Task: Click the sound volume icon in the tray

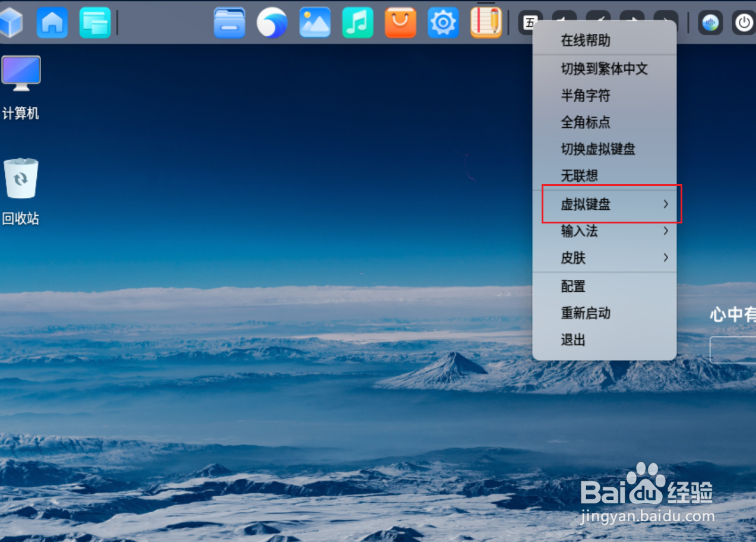Action: point(710,22)
